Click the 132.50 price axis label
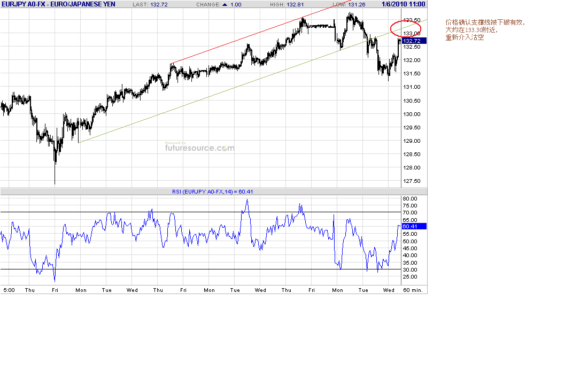The image size is (588, 378). tap(412, 47)
